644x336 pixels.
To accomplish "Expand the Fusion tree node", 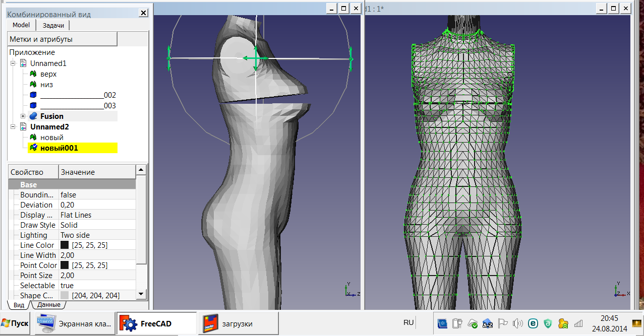I will coord(23,116).
